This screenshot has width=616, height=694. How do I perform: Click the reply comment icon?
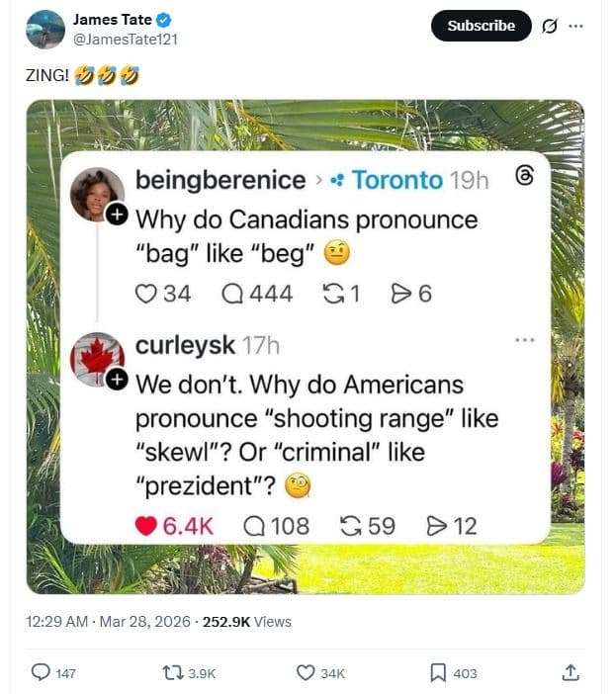coord(41,672)
